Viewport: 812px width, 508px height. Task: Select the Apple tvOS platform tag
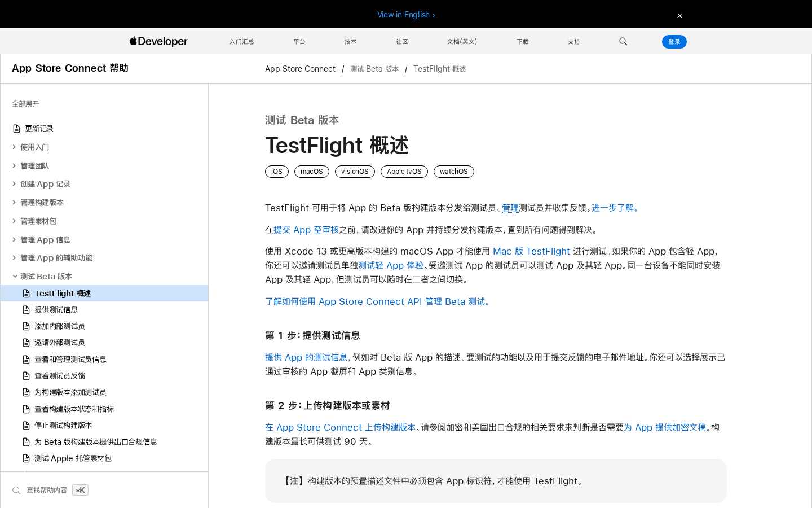[404, 172]
